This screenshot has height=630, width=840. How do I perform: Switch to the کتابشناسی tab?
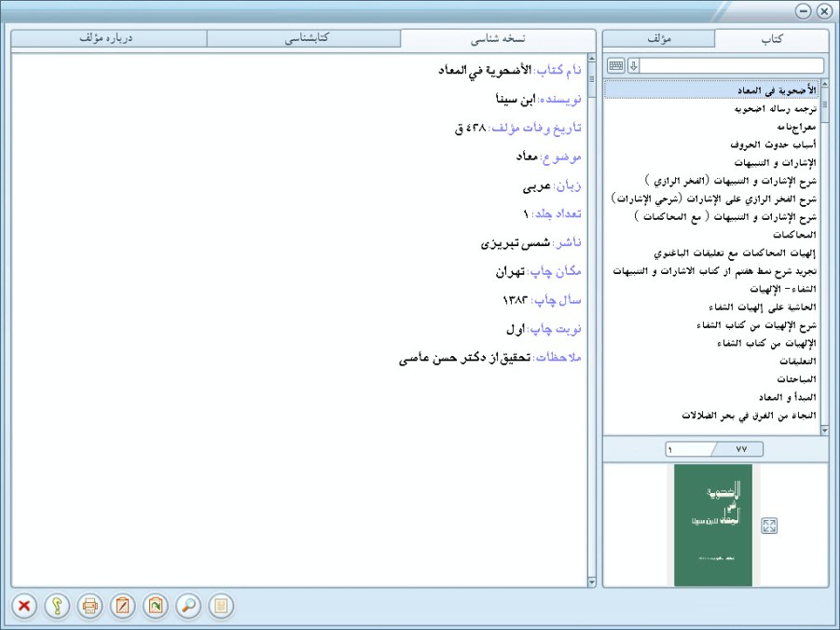coord(303,38)
